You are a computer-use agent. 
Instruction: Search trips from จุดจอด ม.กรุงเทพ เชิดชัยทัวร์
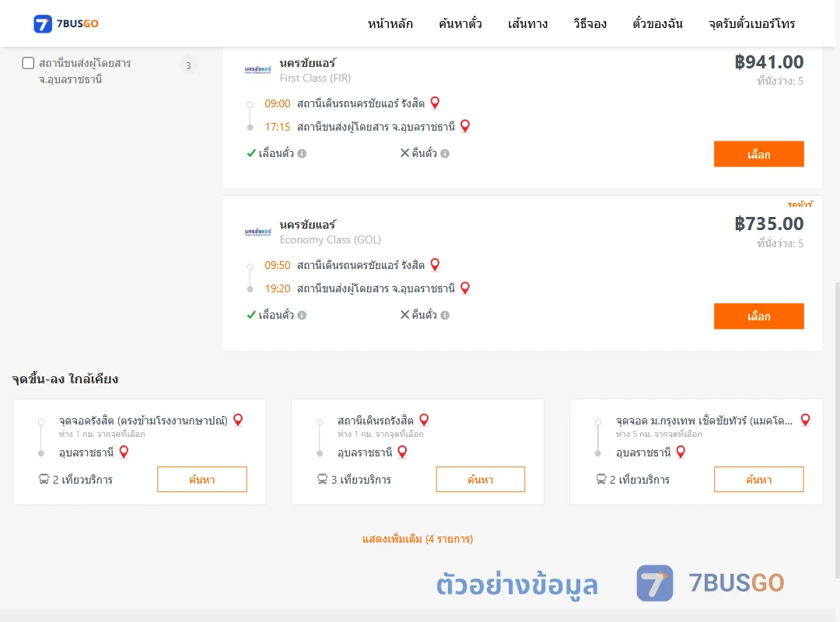point(758,480)
